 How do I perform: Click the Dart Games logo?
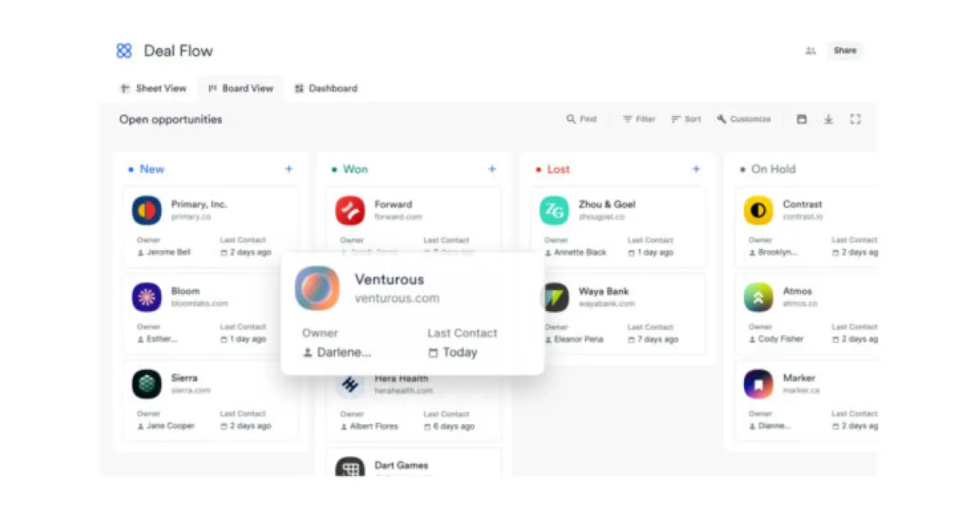click(350, 466)
